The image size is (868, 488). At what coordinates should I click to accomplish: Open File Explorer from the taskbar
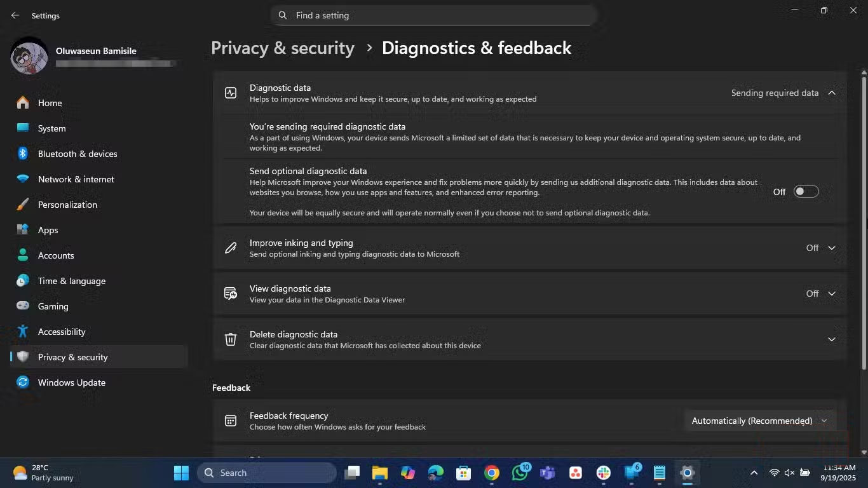[380, 473]
